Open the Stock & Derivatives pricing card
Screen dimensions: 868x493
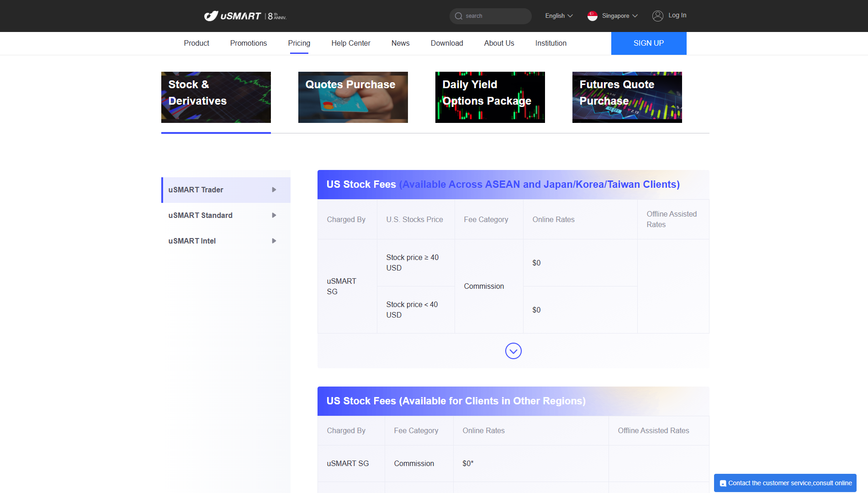tap(216, 97)
